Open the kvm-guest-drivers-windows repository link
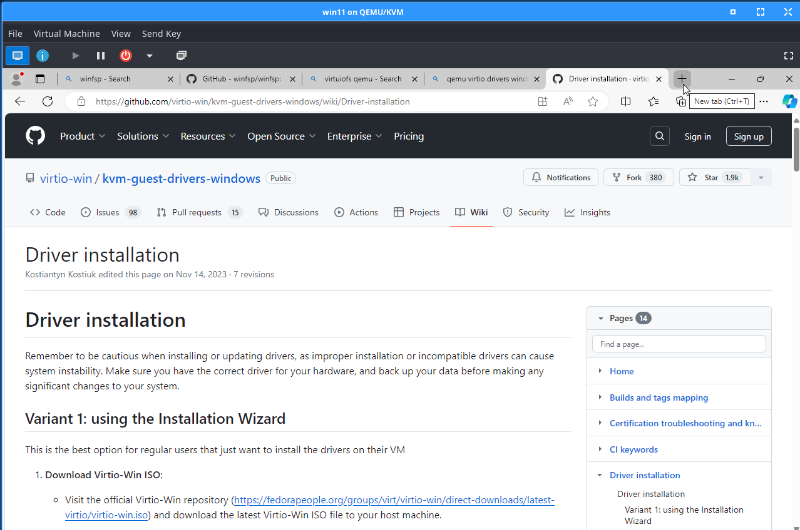 [181, 179]
